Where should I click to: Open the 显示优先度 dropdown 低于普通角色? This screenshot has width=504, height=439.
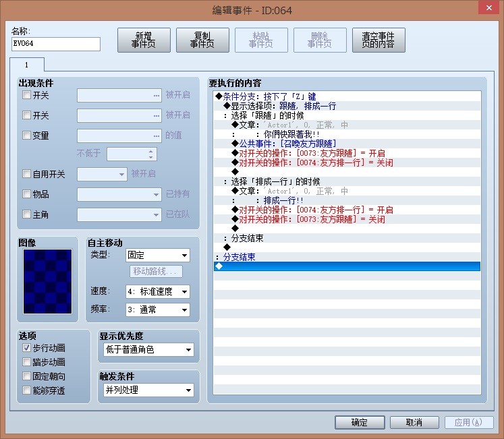click(149, 350)
